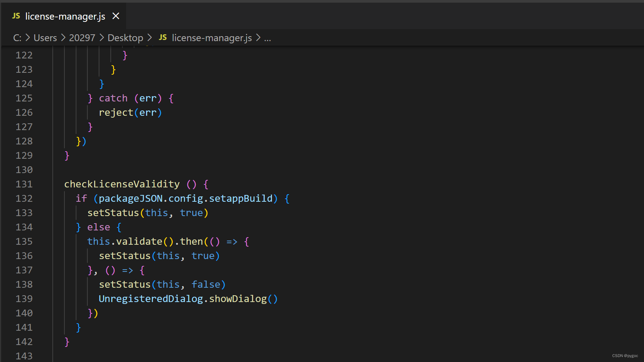This screenshot has width=644, height=362.
Task: Open the Desktop breadcrumb folder
Action: (x=125, y=38)
